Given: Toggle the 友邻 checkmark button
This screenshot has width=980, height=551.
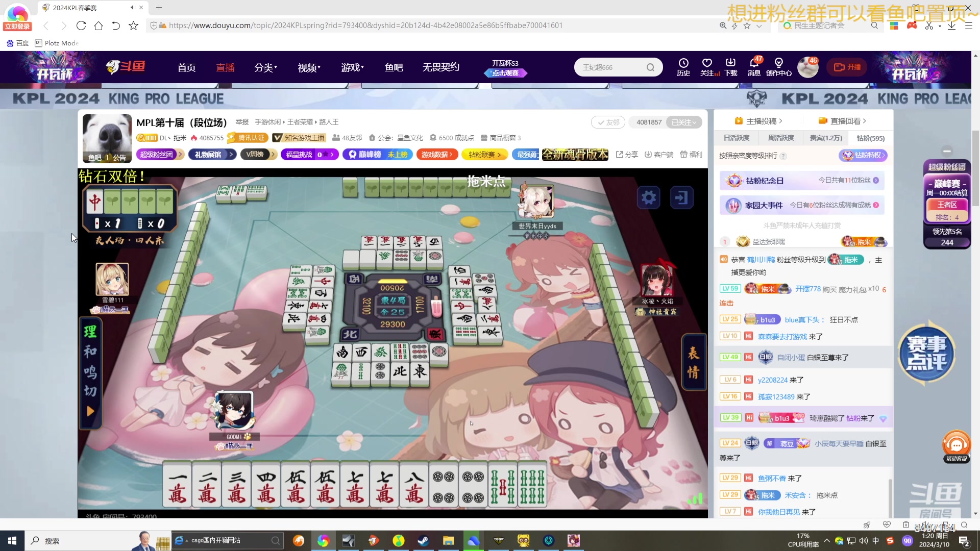Looking at the screenshot, I should (x=607, y=122).
